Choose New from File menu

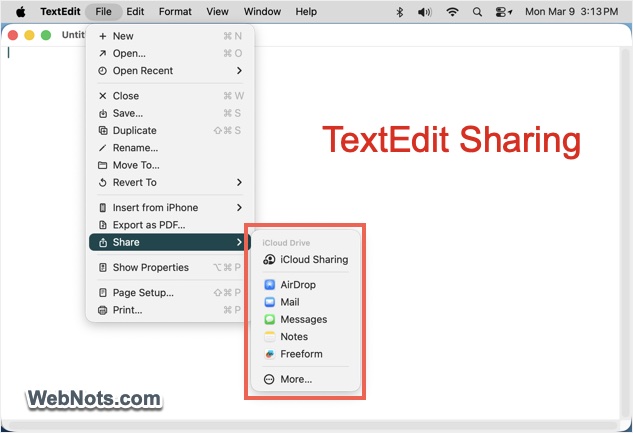pos(170,36)
